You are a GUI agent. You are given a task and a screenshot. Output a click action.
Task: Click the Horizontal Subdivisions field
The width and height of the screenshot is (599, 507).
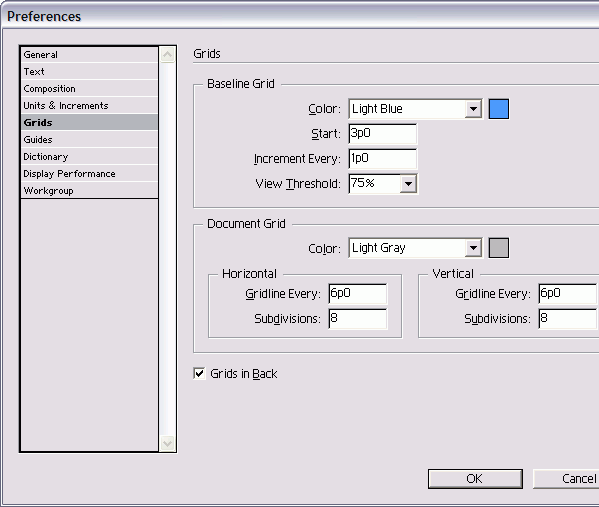pyautogui.click(x=358, y=319)
